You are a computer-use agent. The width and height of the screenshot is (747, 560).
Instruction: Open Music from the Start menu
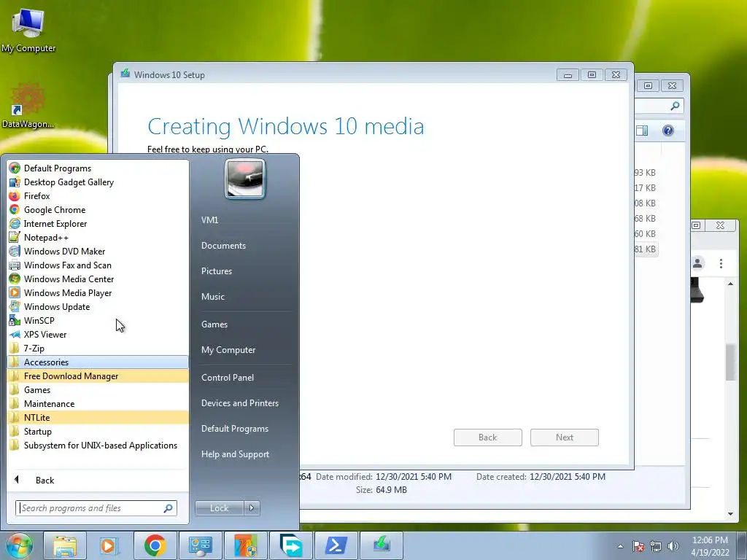(x=212, y=296)
